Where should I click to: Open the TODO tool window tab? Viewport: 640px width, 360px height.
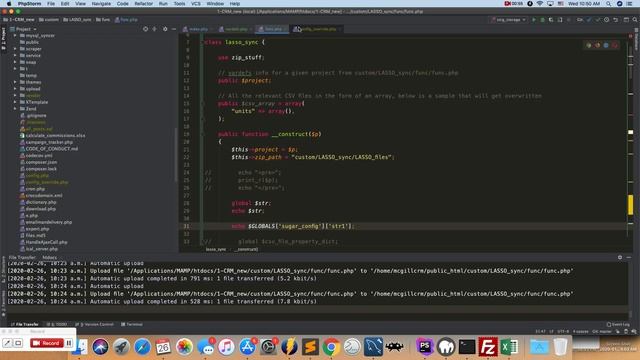57,324
